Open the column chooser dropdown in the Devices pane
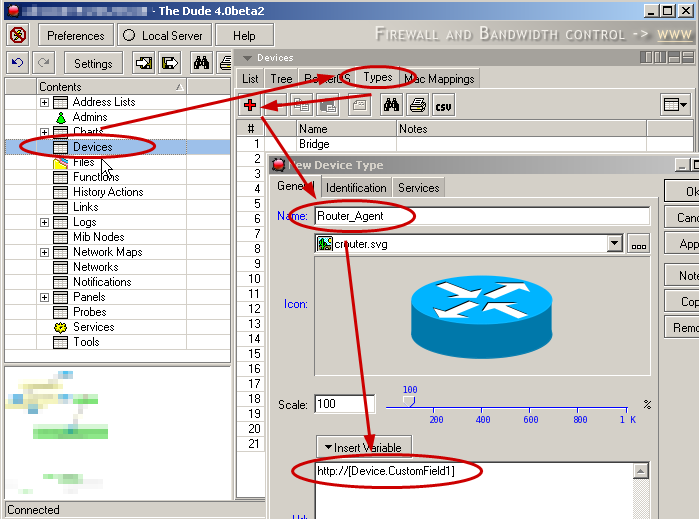Screen dimensions: 699x519 click(x=675, y=105)
